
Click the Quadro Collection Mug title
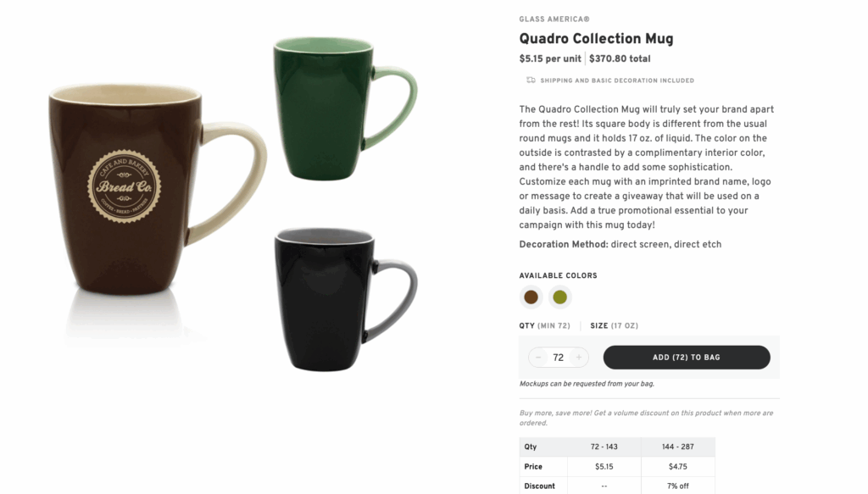(x=596, y=38)
